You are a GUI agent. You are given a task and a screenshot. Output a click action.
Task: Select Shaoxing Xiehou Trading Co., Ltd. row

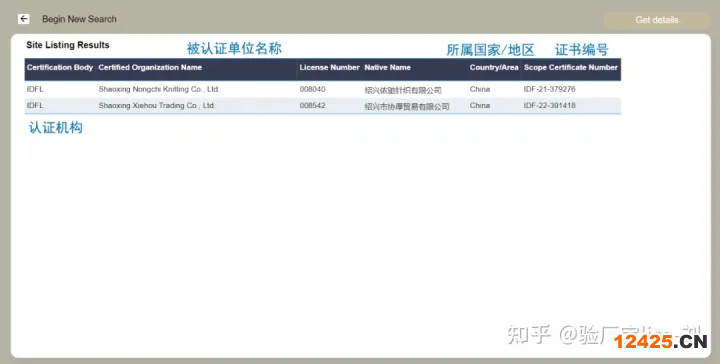tap(322, 106)
